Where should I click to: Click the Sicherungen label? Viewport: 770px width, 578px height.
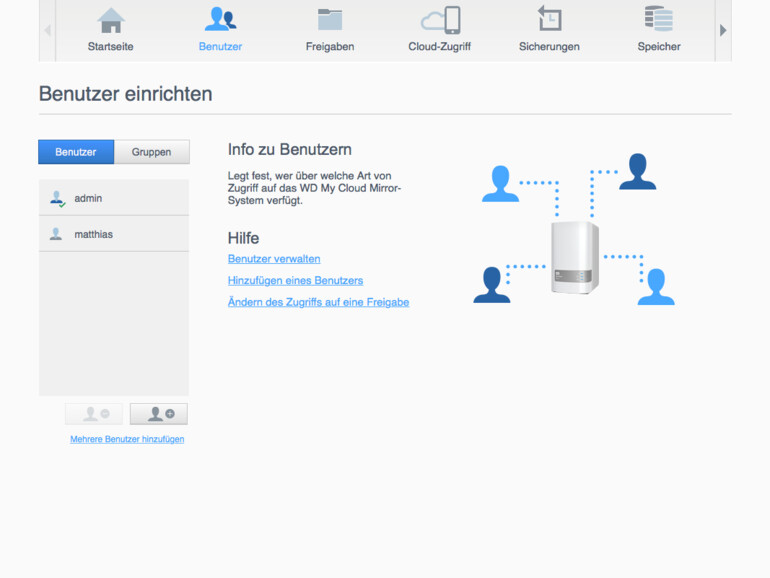(x=550, y=47)
